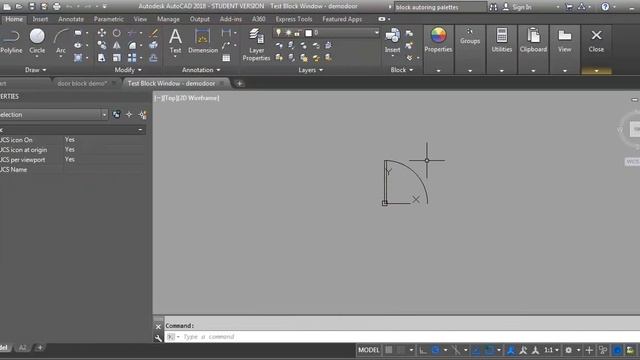Switch to the door block demo file tab

(82, 83)
